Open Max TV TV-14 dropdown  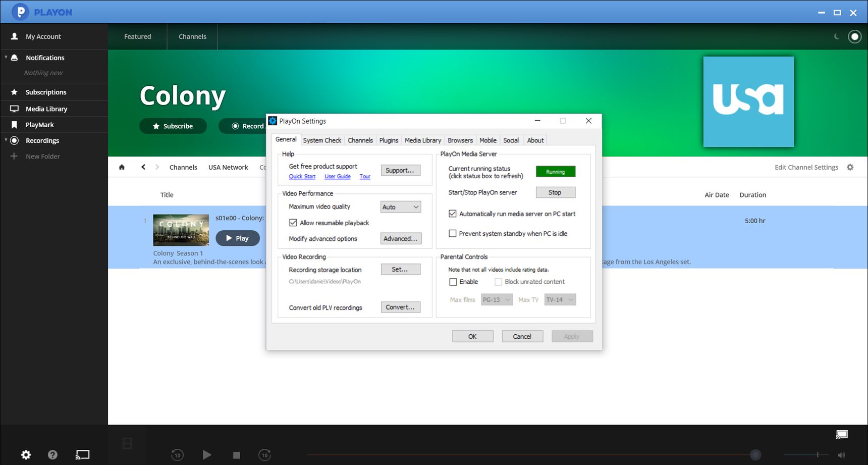click(x=560, y=299)
